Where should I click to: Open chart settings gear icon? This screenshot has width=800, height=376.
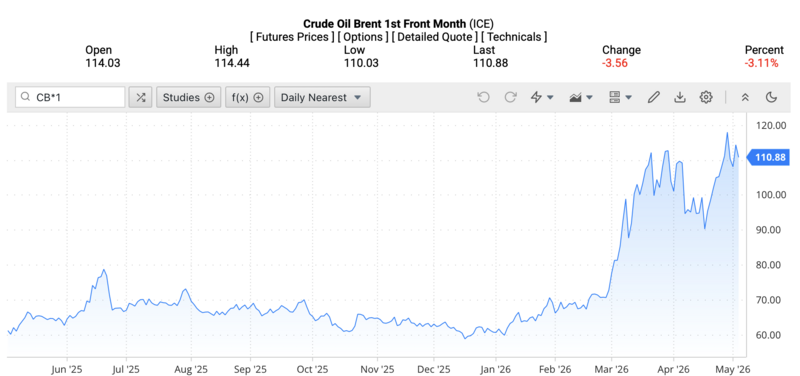(x=706, y=97)
